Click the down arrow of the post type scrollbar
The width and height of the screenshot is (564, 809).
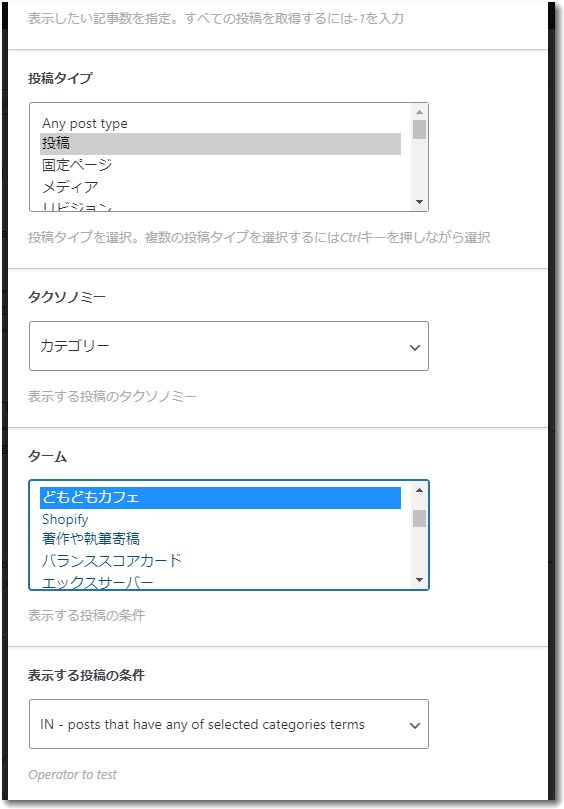tap(419, 202)
